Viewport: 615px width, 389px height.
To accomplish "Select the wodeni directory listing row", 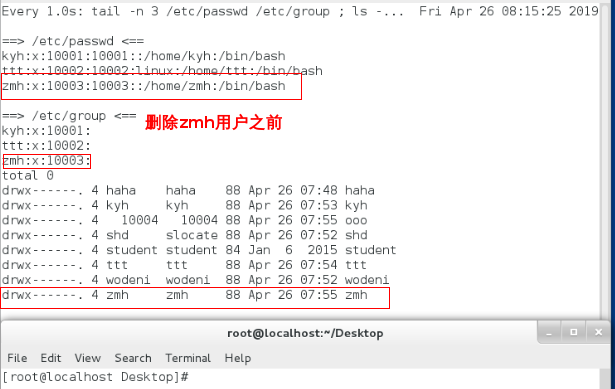I will [x=195, y=280].
